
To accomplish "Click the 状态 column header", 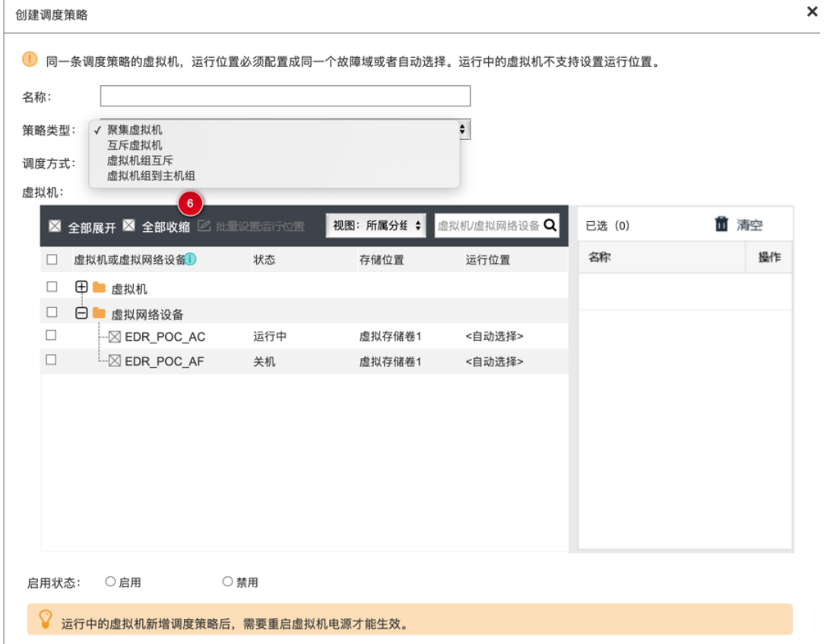I will (265, 260).
